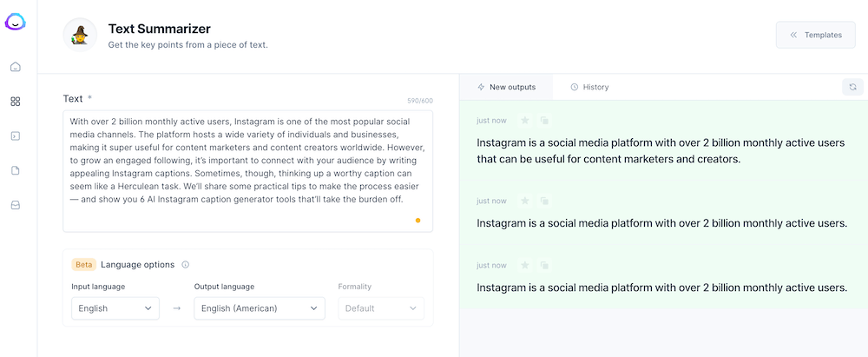
Task: Switch to the History tab
Action: (x=590, y=87)
